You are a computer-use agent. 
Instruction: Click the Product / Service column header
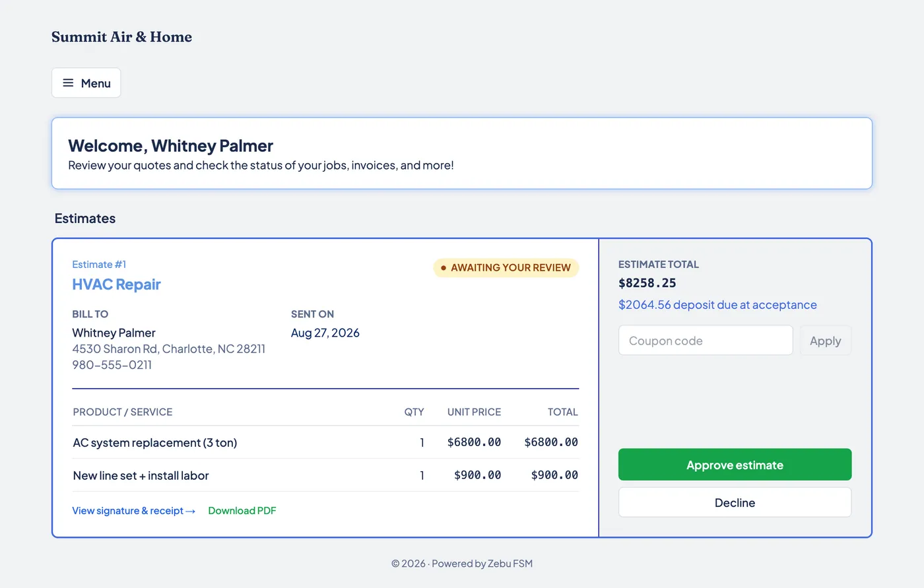click(x=123, y=412)
